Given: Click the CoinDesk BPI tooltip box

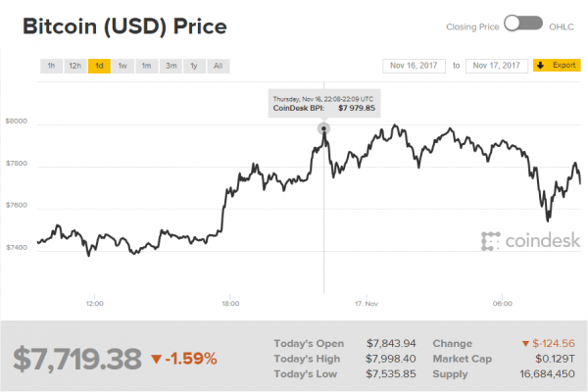Looking at the screenshot, I should coord(322,103).
